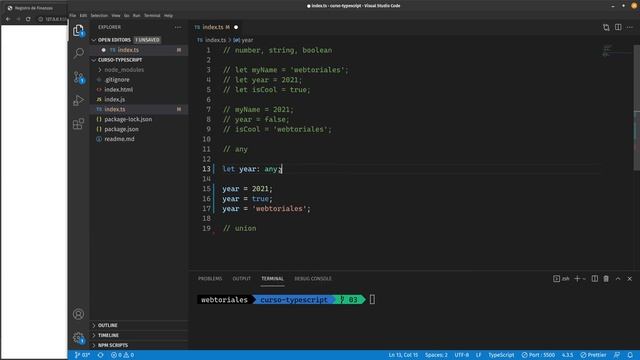640x360 pixels.
Task: Change indentation Spaces: 2
Action: click(436, 355)
